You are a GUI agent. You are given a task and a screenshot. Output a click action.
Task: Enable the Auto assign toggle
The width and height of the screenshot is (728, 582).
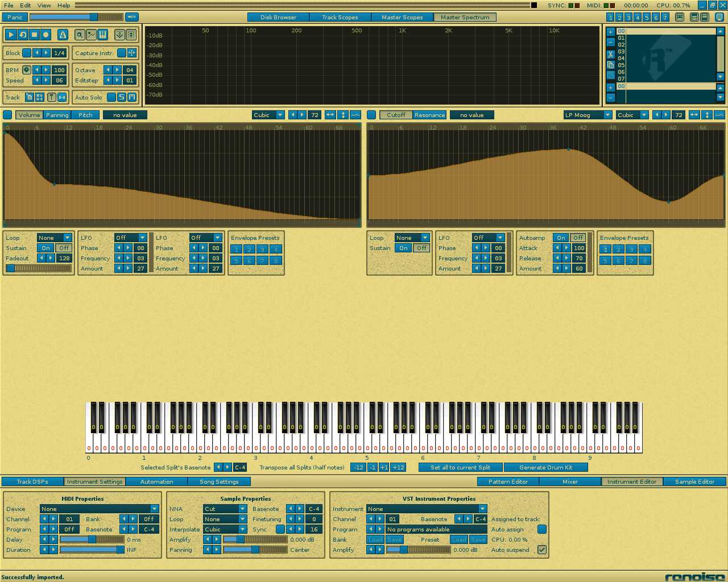click(541, 529)
